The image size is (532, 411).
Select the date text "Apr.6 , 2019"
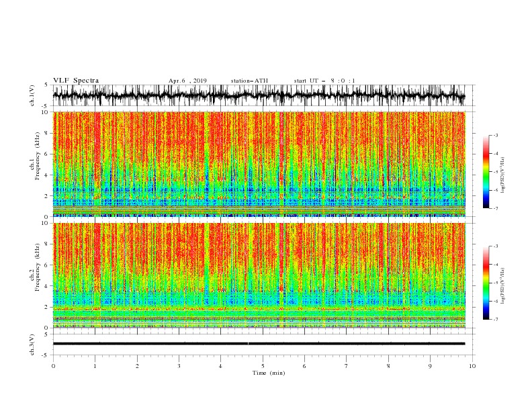tap(187, 81)
